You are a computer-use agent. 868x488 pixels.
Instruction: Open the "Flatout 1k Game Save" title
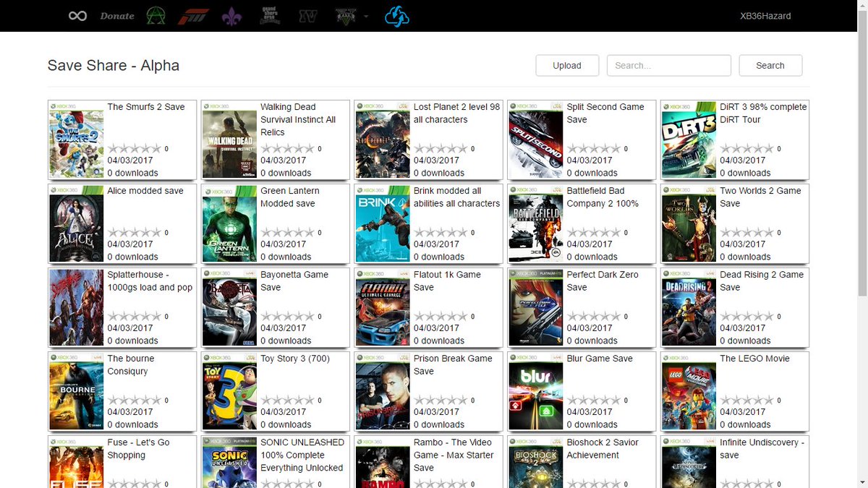[x=447, y=281]
